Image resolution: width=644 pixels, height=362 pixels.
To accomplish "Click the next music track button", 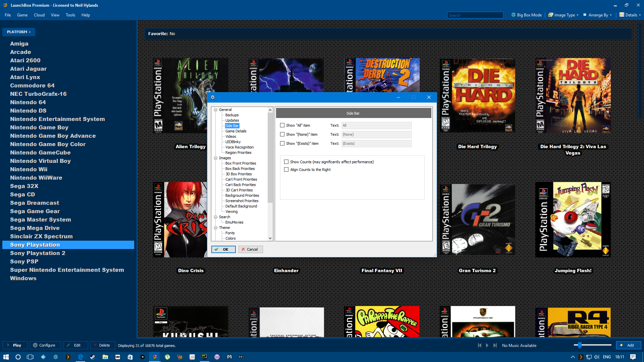I will [x=495, y=345].
